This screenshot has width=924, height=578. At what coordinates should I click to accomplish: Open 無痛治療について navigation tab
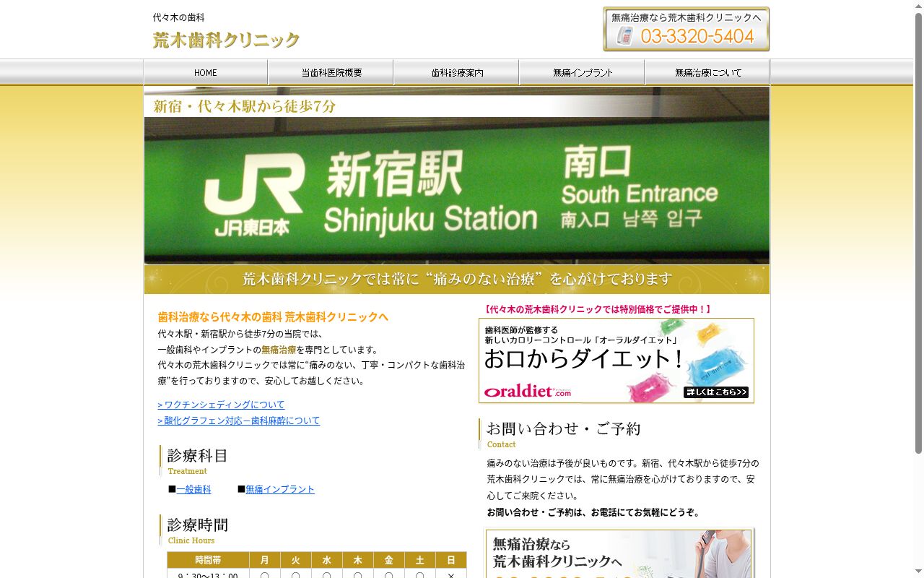coord(707,72)
